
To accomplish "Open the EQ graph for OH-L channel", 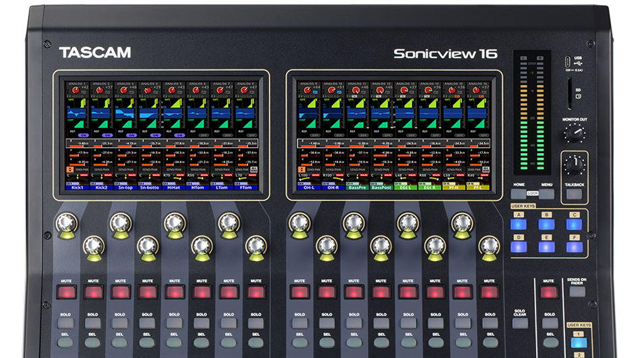I will pos(307,115).
